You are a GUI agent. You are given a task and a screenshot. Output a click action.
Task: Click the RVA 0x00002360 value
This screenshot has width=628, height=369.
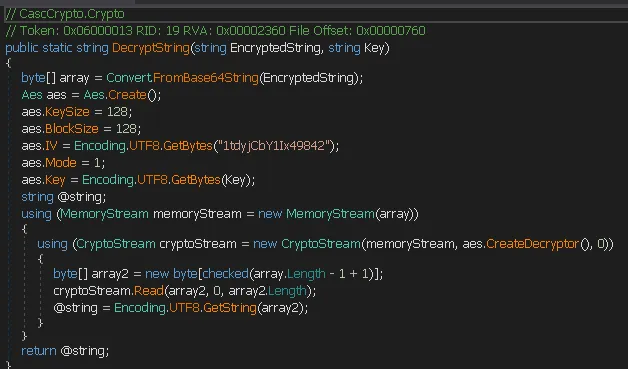251,31
